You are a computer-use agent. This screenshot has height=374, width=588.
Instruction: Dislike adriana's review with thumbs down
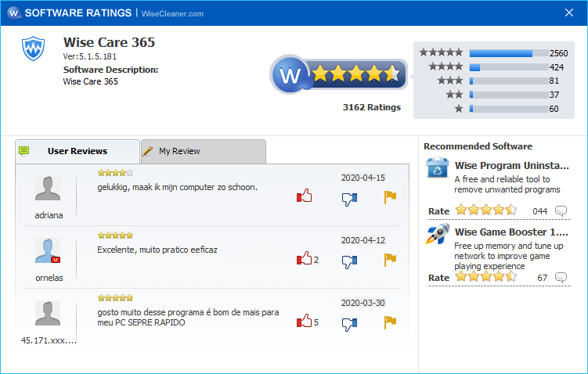(349, 199)
